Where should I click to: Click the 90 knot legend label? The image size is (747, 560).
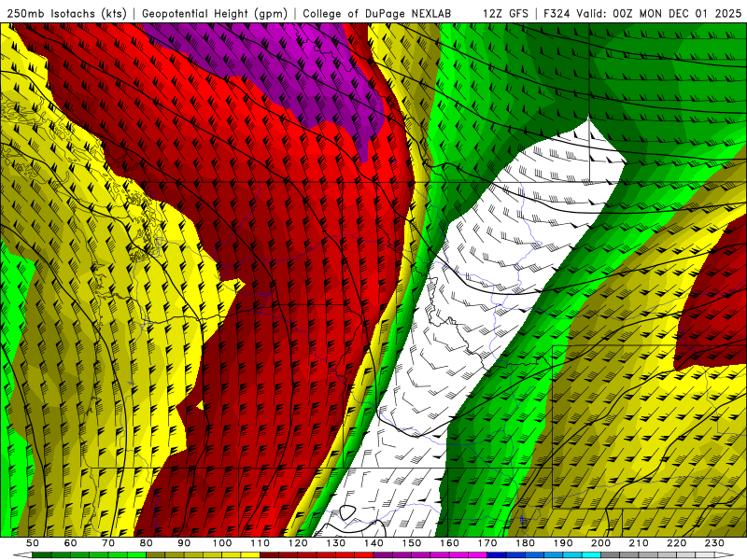tap(184, 543)
